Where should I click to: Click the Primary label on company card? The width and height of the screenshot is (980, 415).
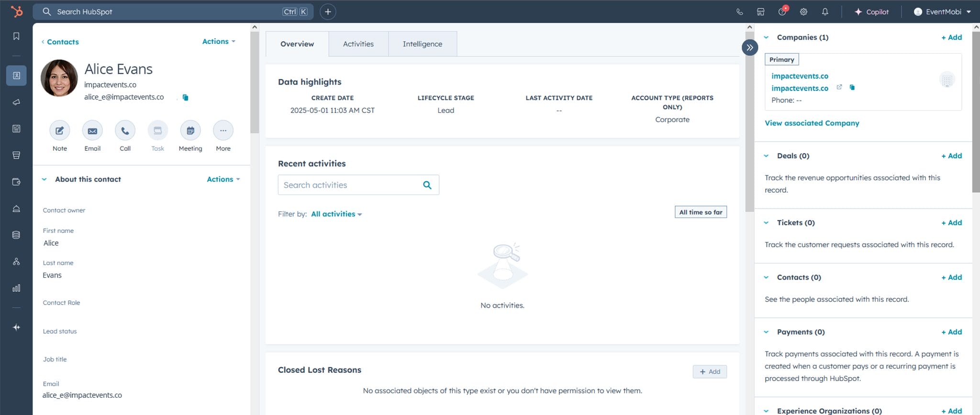click(782, 59)
